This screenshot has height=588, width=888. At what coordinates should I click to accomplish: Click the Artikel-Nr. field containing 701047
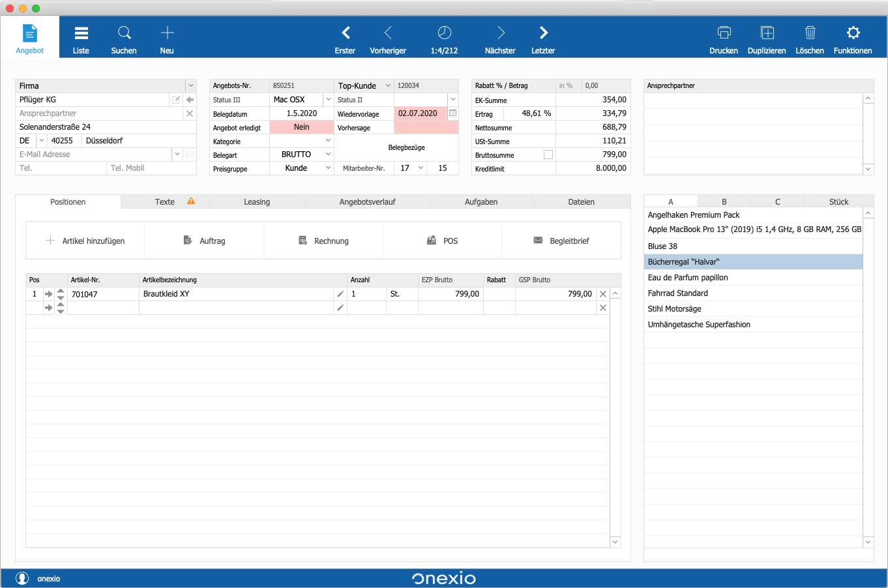[x=103, y=294]
